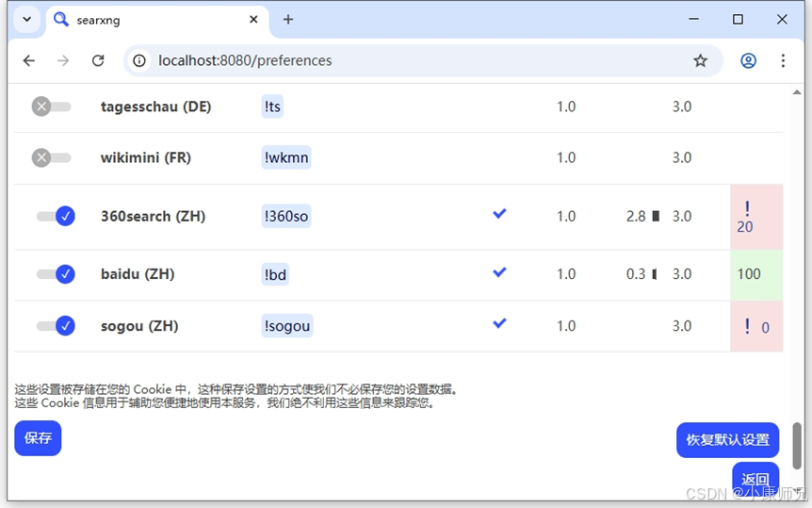Click the baidu reliability score 100

click(x=756, y=275)
